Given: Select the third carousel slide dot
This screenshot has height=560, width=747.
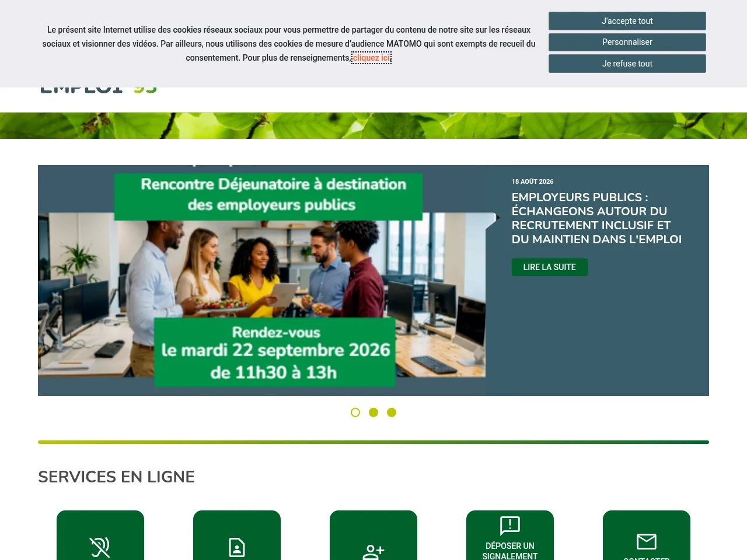Looking at the screenshot, I should point(392,412).
